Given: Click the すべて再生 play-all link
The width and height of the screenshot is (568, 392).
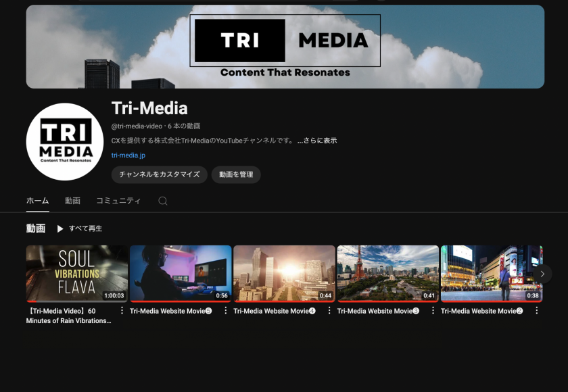Looking at the screenshot, I should 85,228.
